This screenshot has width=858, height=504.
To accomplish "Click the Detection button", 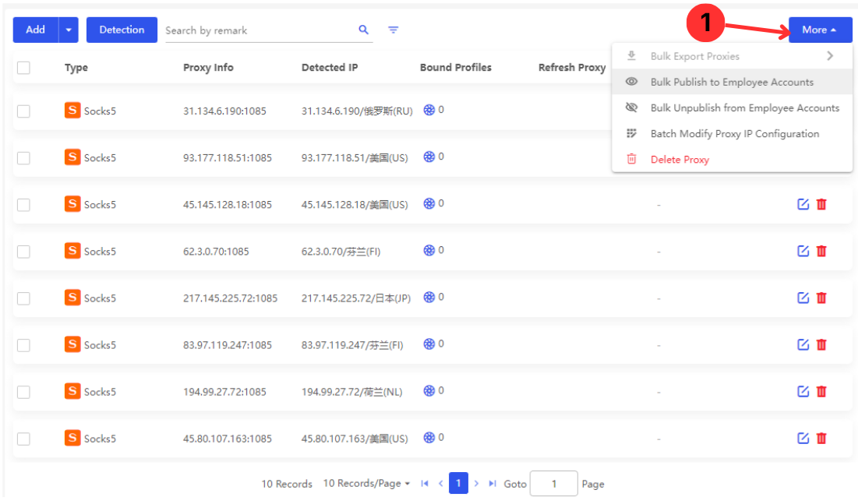I will tap(122, 30).
